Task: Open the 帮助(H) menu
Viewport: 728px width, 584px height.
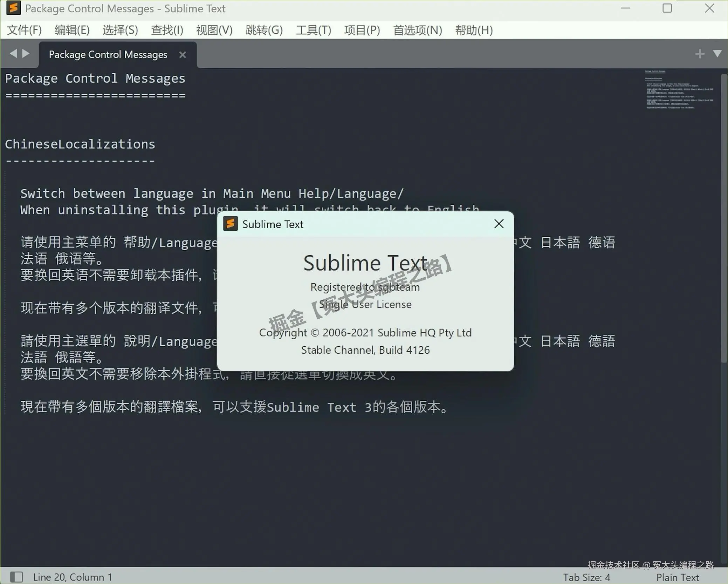Action: pyautogui.click(x=474, y=30)
